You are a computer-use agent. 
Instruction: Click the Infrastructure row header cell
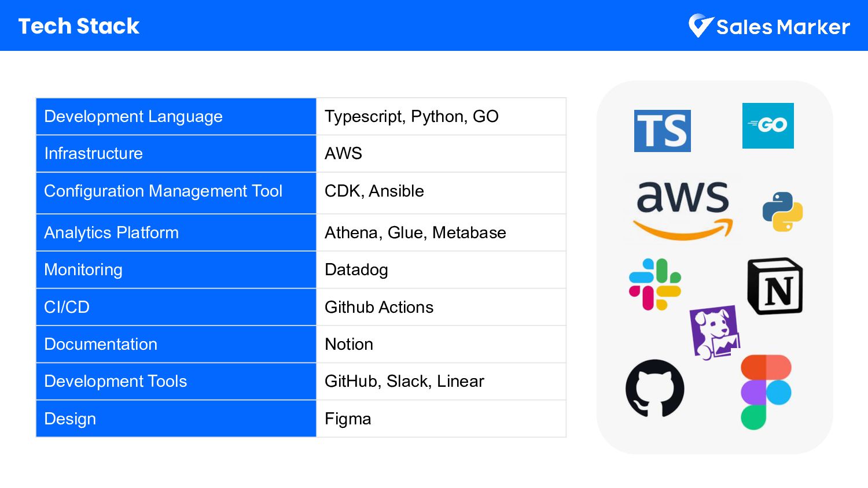pos(176,154)
